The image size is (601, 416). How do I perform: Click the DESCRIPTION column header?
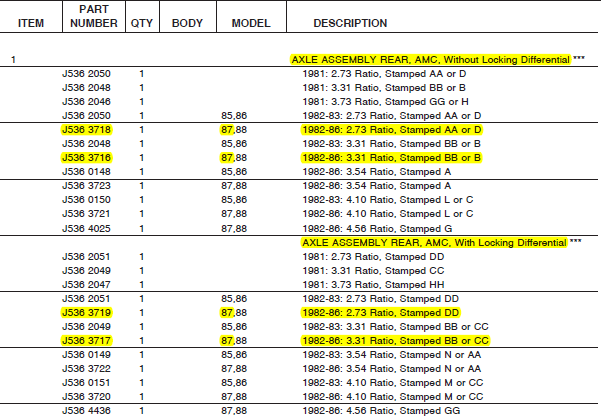(x=350, y=23)
